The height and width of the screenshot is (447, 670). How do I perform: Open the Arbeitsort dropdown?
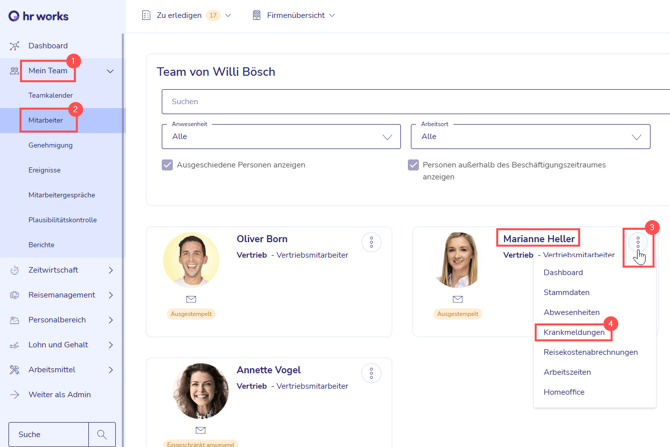tap(530, 136)
